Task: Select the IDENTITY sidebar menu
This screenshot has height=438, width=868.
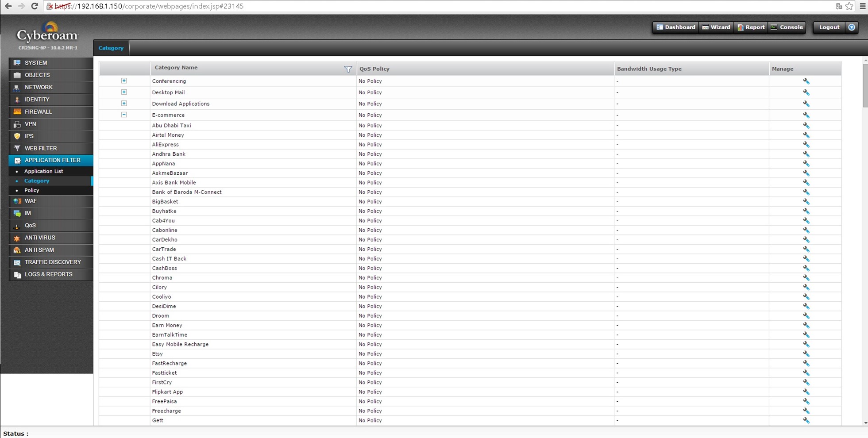Action: [x=51, y=100]
